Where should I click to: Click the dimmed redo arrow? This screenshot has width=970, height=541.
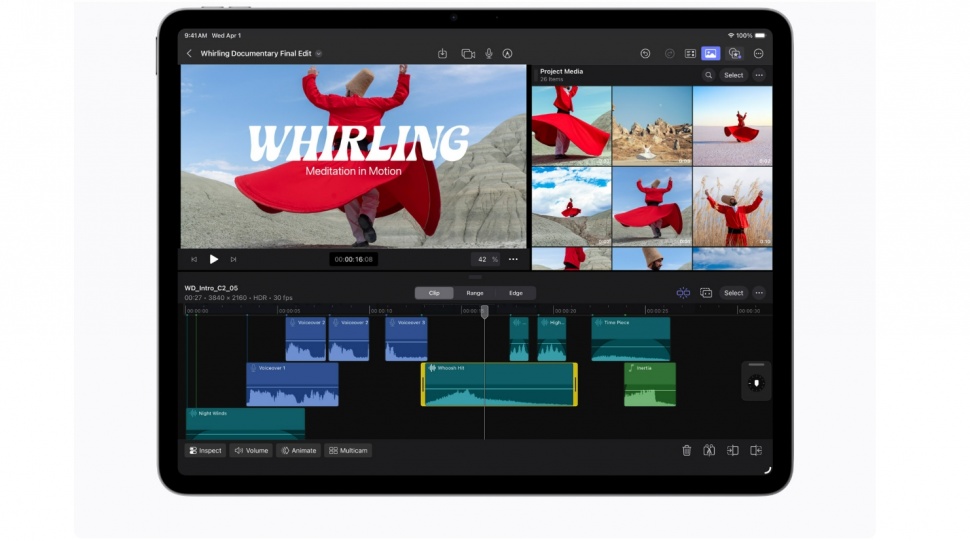[669, 54]
